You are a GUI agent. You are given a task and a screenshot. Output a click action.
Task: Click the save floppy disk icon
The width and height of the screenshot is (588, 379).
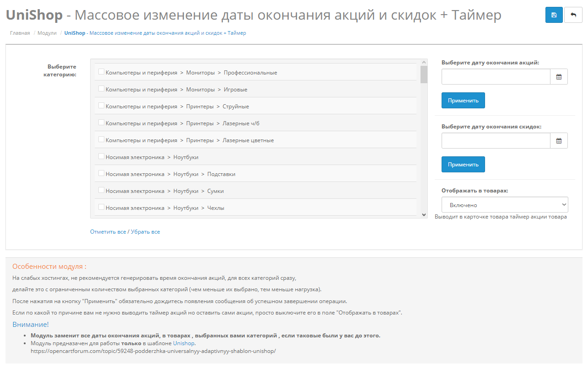tap(554, 15)
